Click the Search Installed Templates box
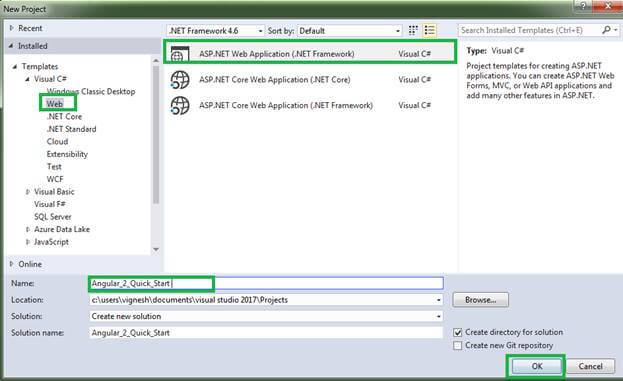This screenshot has width=623, height=381. 530,30
